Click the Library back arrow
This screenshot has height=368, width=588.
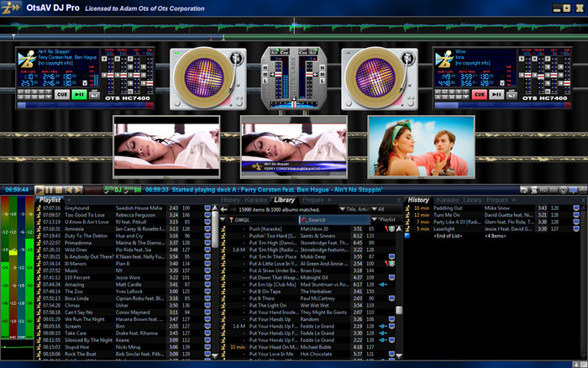[x=224, y=210]
